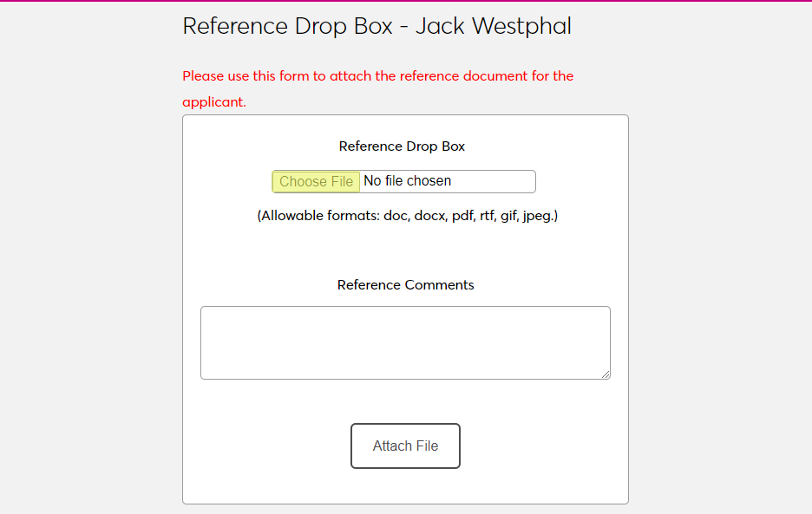Click "reference document" in the red instructions
This screenshot has height=514, width=812.
coord(462,76)
